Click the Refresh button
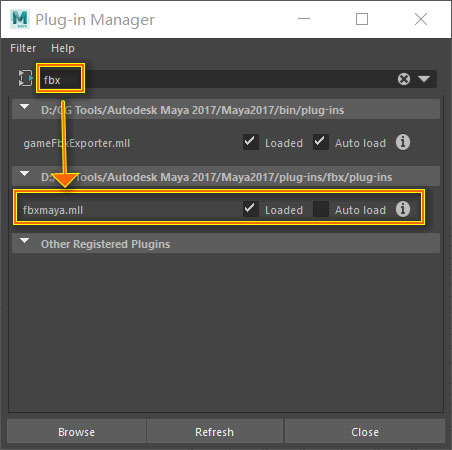The width and height of the screenshot is (452, 450). 214,432
